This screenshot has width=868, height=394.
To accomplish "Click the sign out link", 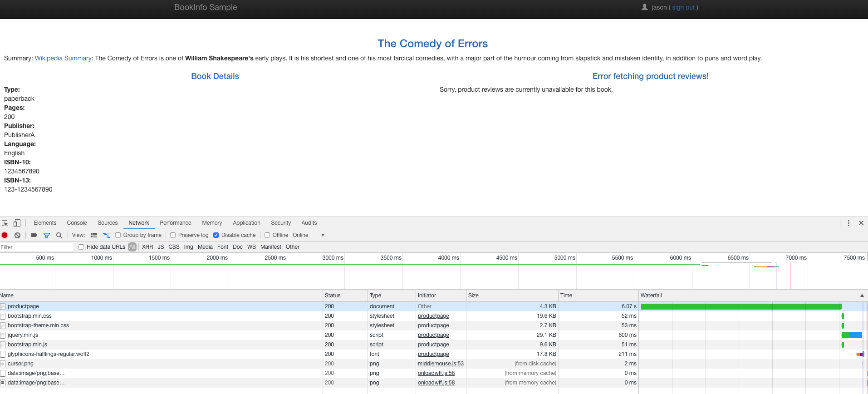I will coord(683,7).
